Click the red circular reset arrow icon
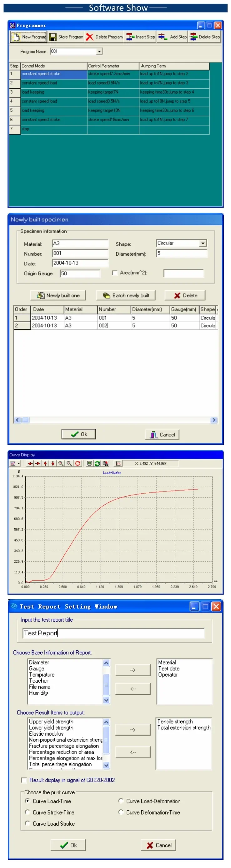The height and width of the screenshot is (868, 231). [78, 463]
